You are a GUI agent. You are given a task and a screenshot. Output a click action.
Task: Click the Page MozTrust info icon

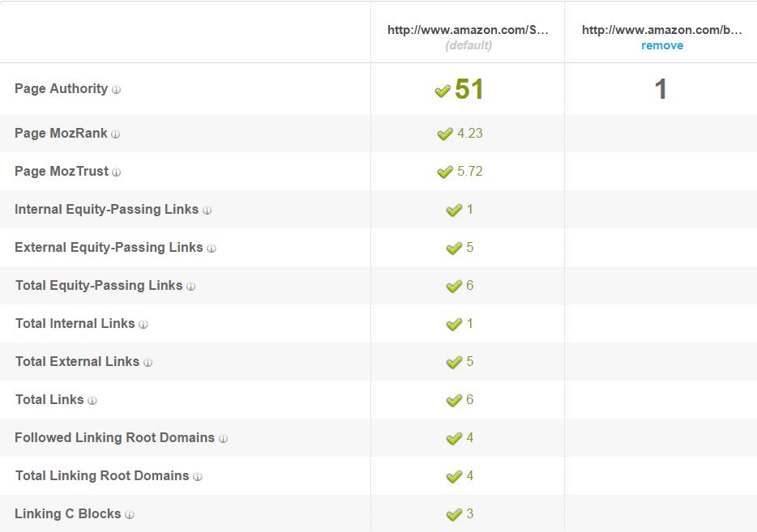(x=114, y=172)
